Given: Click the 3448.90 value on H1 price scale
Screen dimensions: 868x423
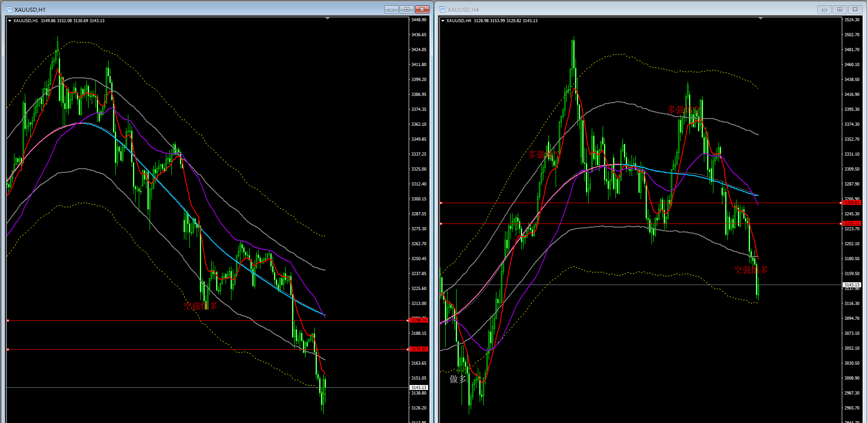Looking at the screenshot, I should click(x=419, y=20).
